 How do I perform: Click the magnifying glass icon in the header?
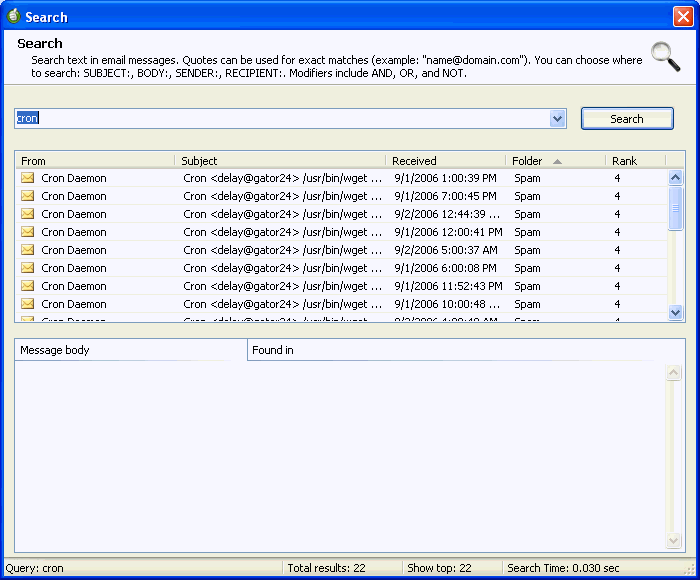665,57
